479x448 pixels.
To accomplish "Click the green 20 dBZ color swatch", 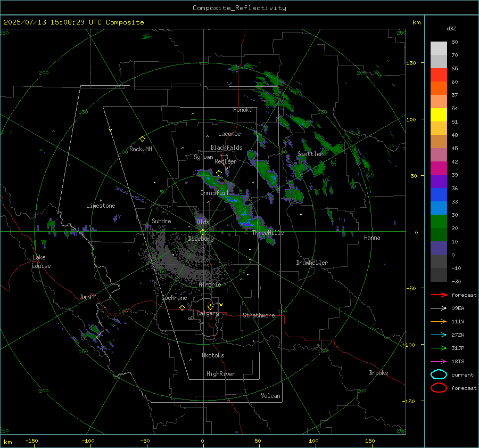I will (439, 222).
